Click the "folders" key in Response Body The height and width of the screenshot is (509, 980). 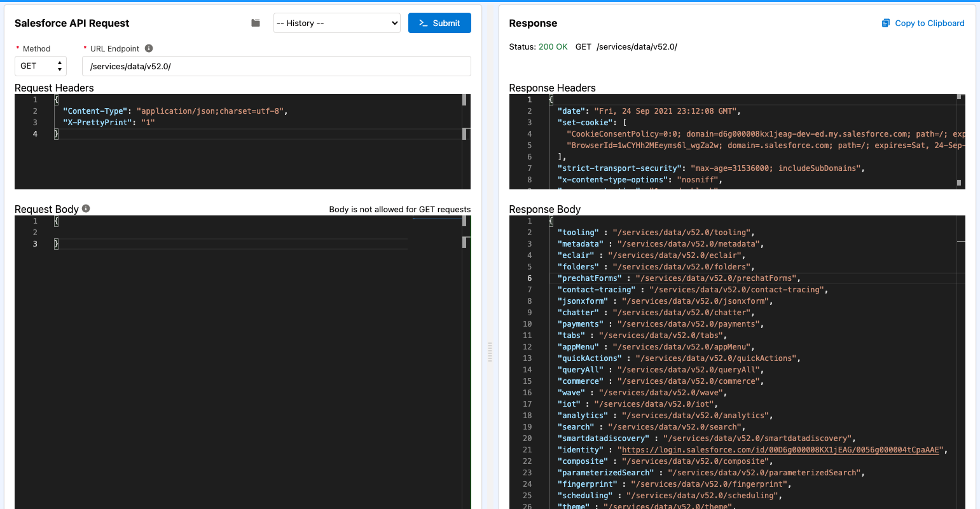[x=578, y=267]
